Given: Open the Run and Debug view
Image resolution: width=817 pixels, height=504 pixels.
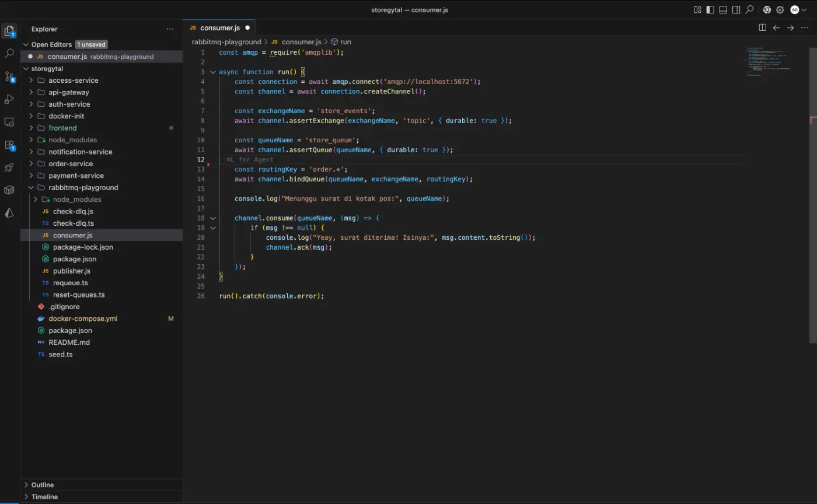Looking at the screenshot, I should tap(9, 99).
